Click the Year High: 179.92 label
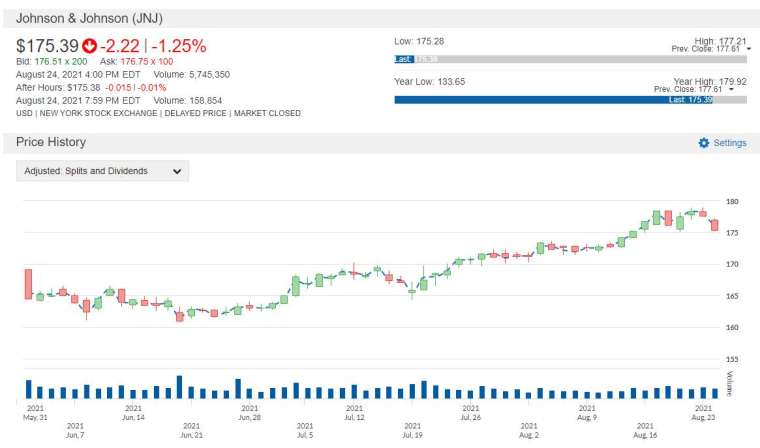This screenshot has height=448, width=760. 710,81
